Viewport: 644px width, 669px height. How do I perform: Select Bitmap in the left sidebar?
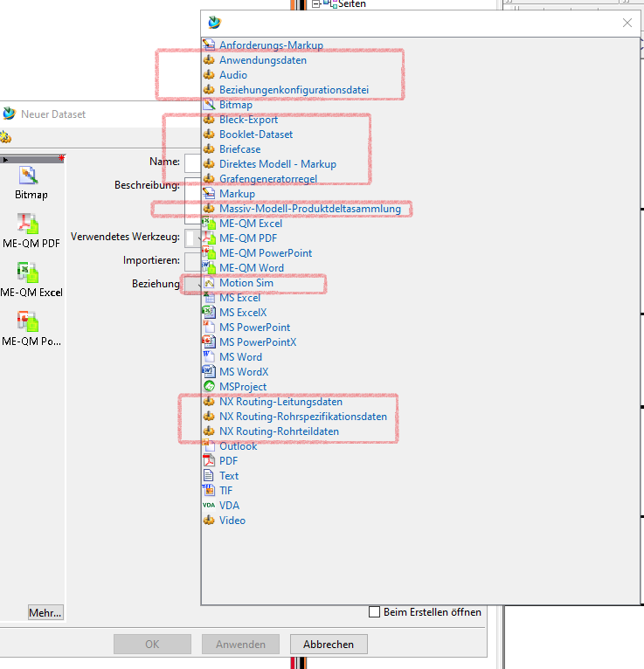31,183
